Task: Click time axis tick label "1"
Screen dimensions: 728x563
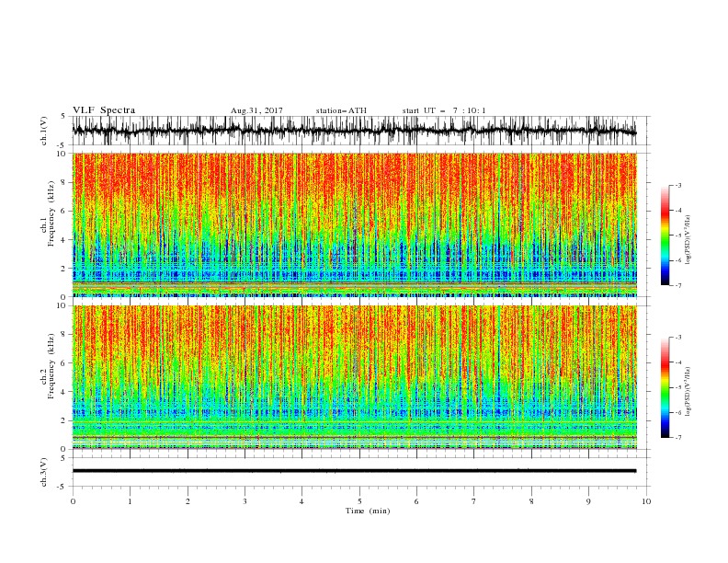Action: click(x=130, y=501)
